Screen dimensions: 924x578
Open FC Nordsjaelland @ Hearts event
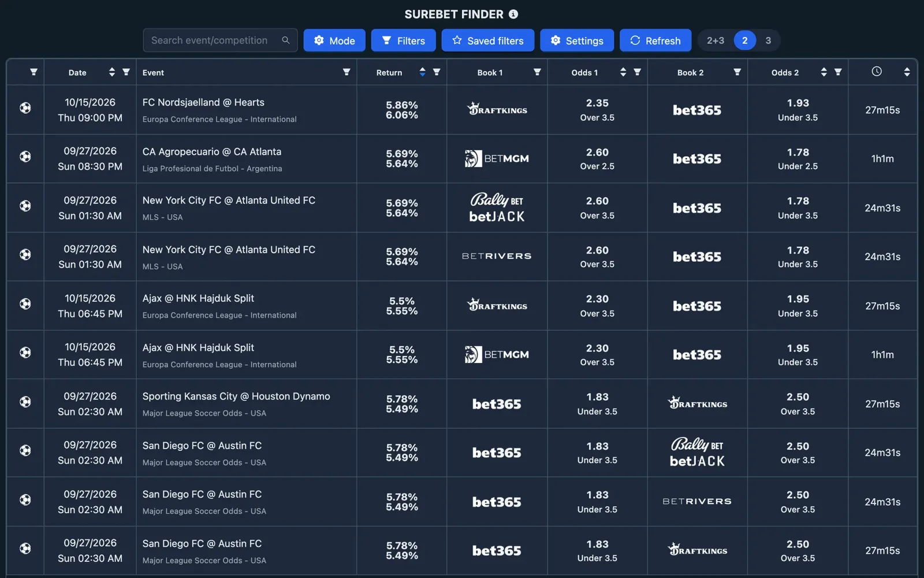click(x=203, y=102)
